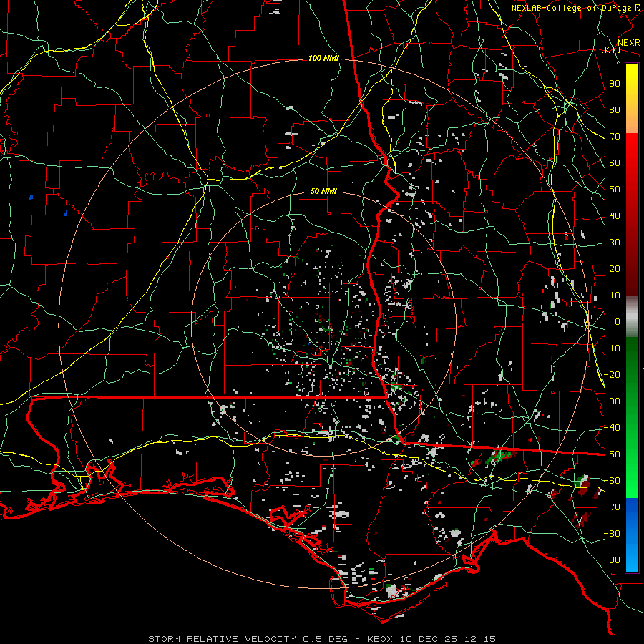This screenshot has width=644, height=644.
Task: Click the -50 value on velocity scale
Action: (x=612, y=454)
